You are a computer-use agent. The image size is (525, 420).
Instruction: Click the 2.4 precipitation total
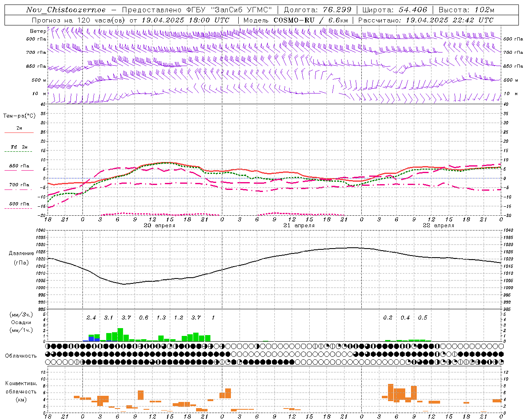pyautogui.click(x=91, y=318)
